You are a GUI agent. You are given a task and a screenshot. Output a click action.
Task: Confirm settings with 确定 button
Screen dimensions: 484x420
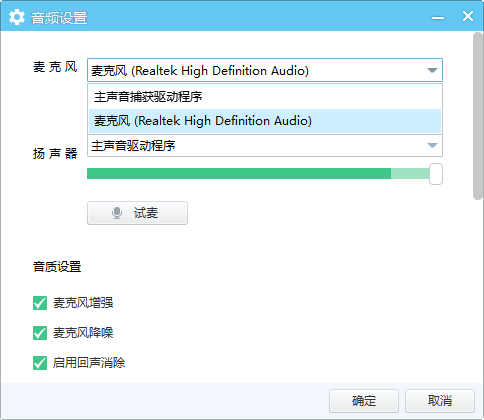pos(364,401)
